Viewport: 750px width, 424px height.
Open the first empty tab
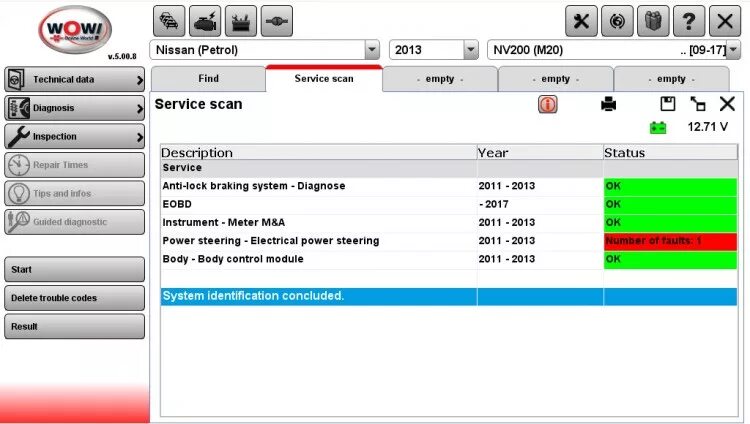(440, 79)
